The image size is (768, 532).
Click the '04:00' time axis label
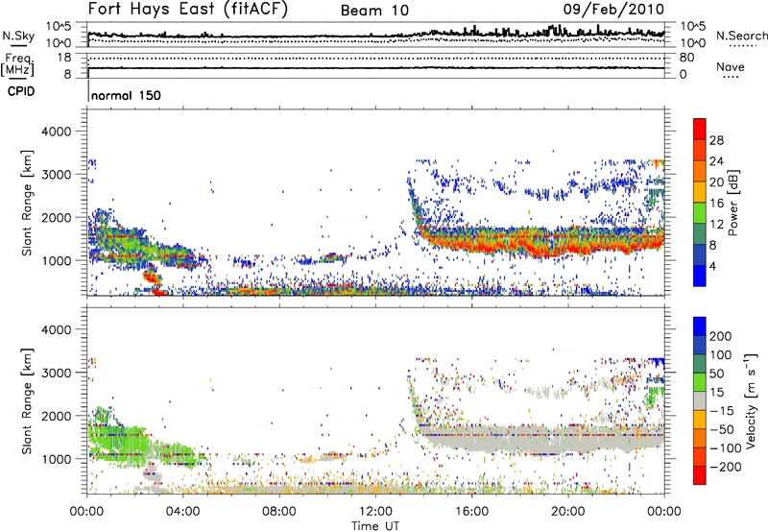tap(182, 512)
